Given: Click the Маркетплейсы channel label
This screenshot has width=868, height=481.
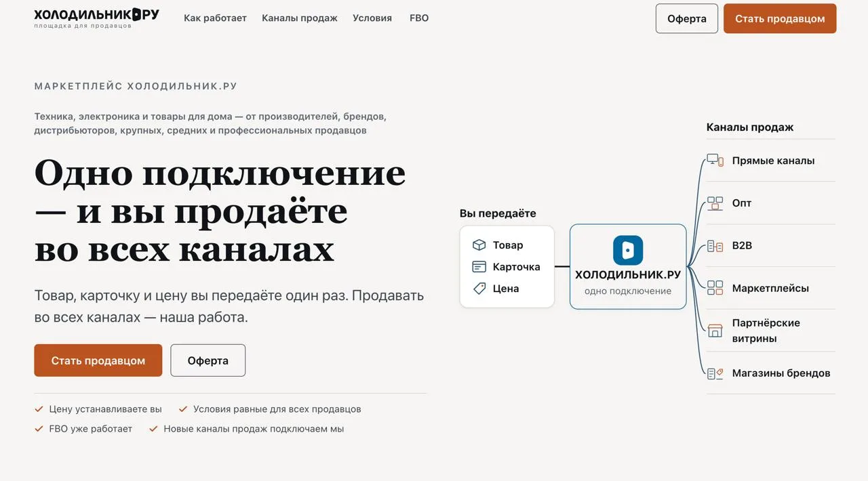Looking at the screenshot, I should coord(770,288).
